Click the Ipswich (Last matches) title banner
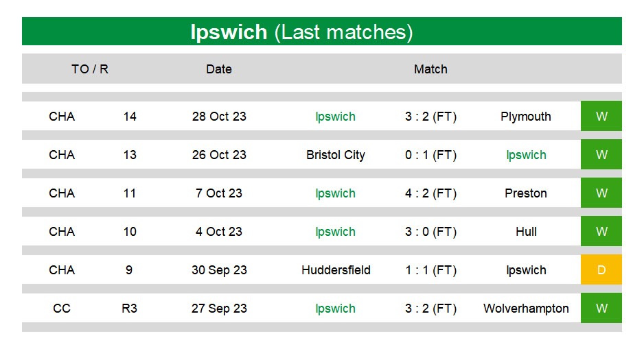Image resolution: width=644 pixels, height=349 pixels. pyautogui.click(x=322, y=31)
